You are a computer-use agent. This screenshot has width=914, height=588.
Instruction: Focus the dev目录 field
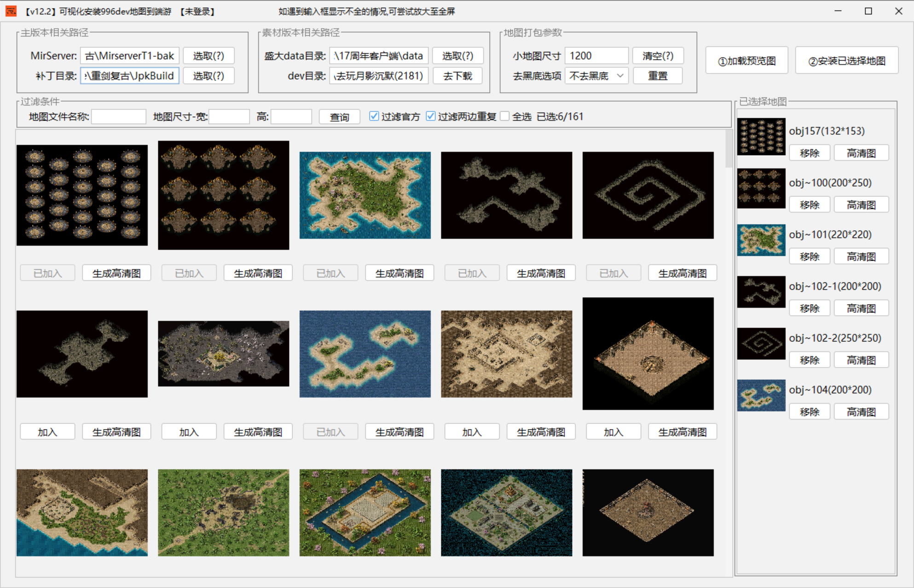[379, 76]
